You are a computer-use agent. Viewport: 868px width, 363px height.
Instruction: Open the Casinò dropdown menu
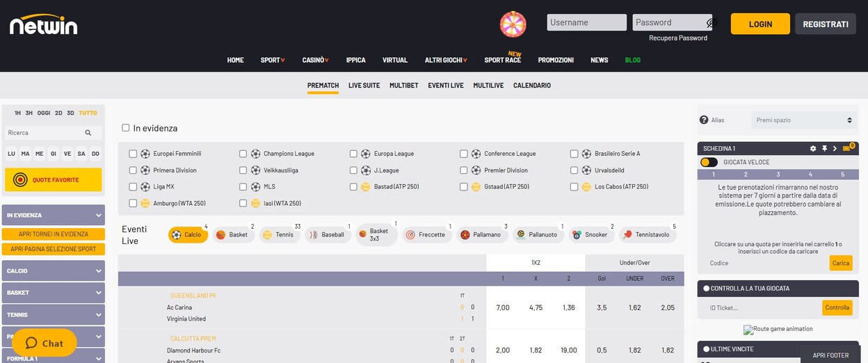[x=315, y=60]
